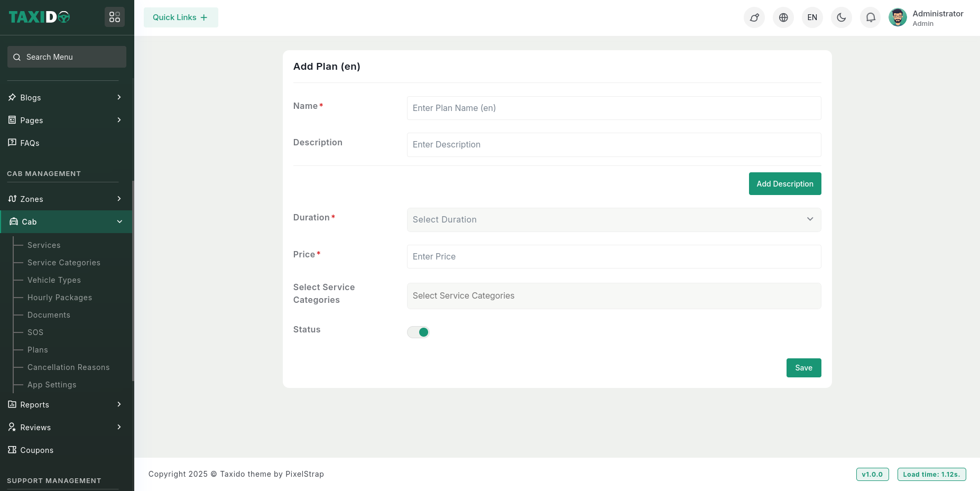Screen dimensions: 980x491
Task: Toggle dark mode with moon icon
Action: (x=842, y=17)
